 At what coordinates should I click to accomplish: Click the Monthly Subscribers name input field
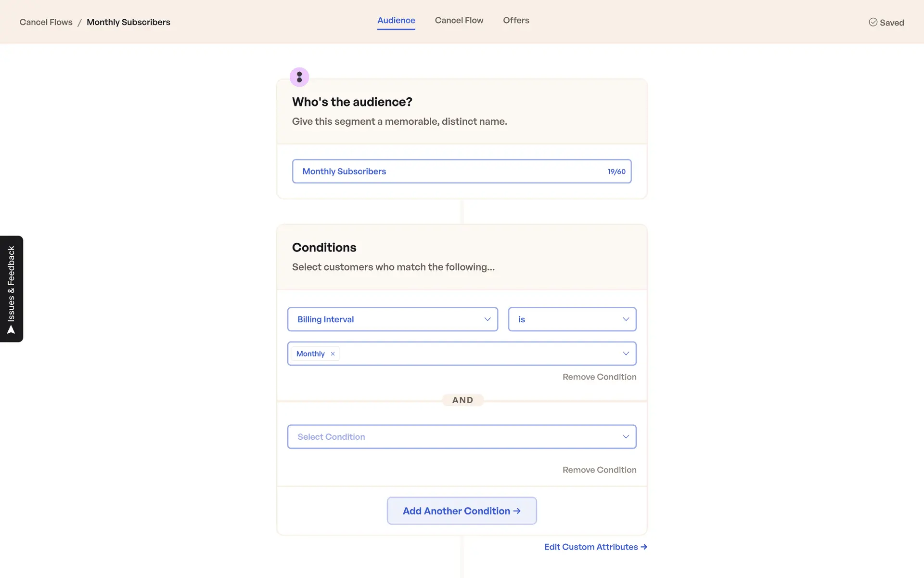(448, 171)
